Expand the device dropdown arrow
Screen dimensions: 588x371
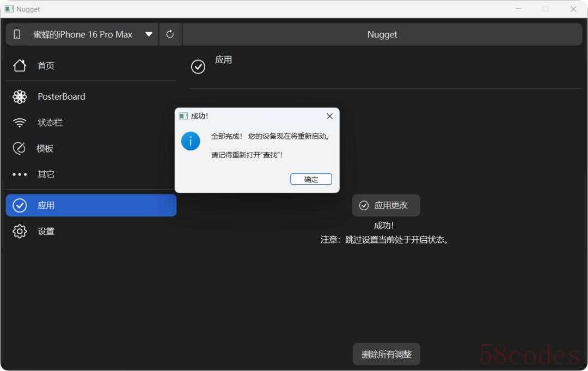pyautogui.click(x=149, y=34)
